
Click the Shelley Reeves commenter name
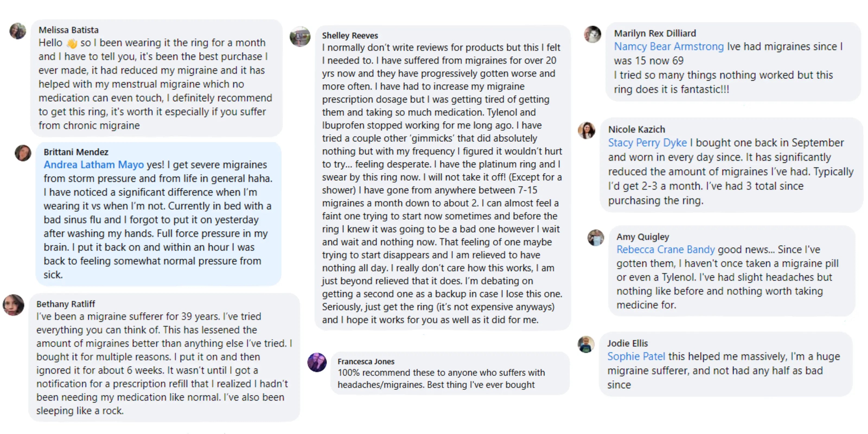[350, 35]
